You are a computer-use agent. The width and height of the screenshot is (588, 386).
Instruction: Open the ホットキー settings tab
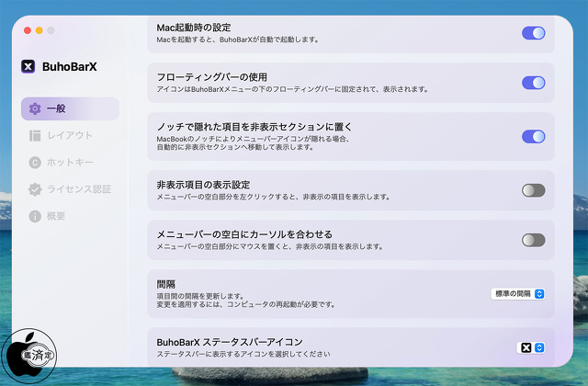pyautogui.click(x=70, y=163)
